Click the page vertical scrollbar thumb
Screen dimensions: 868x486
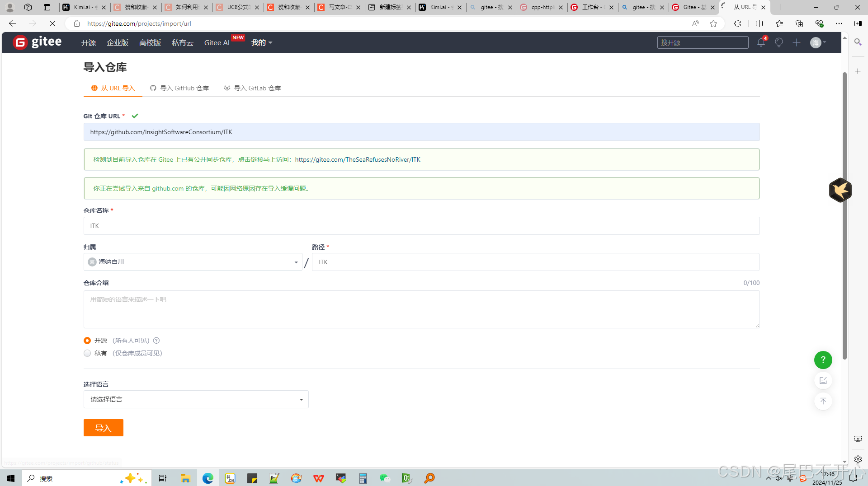(x=844, y=216)
